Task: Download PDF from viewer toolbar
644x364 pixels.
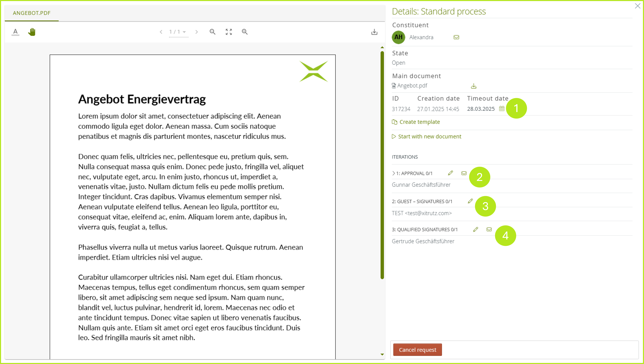Action: click(x=374, y=32)
